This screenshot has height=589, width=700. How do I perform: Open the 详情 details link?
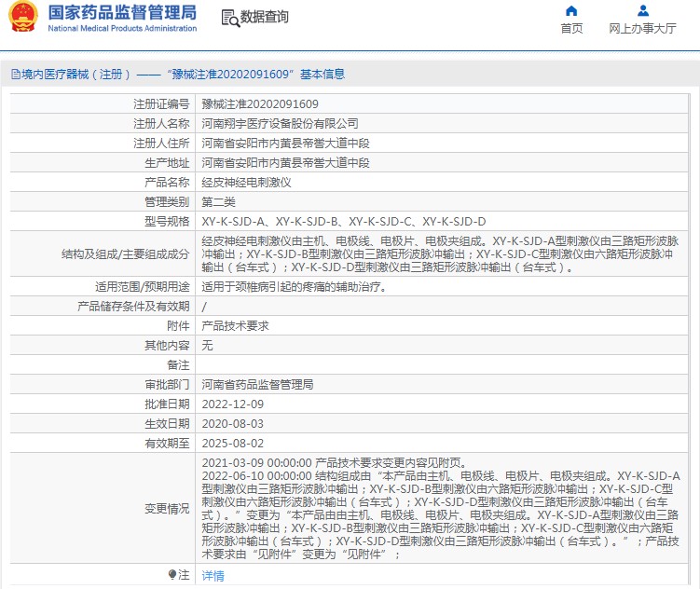(213, 576)
